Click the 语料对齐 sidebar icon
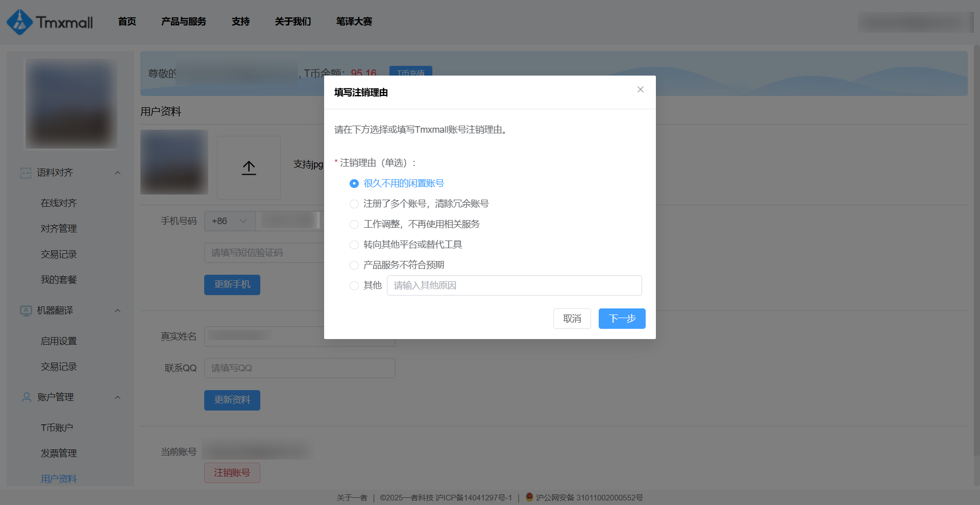Viewport: 980px width, 505px height. coord(26,173)
